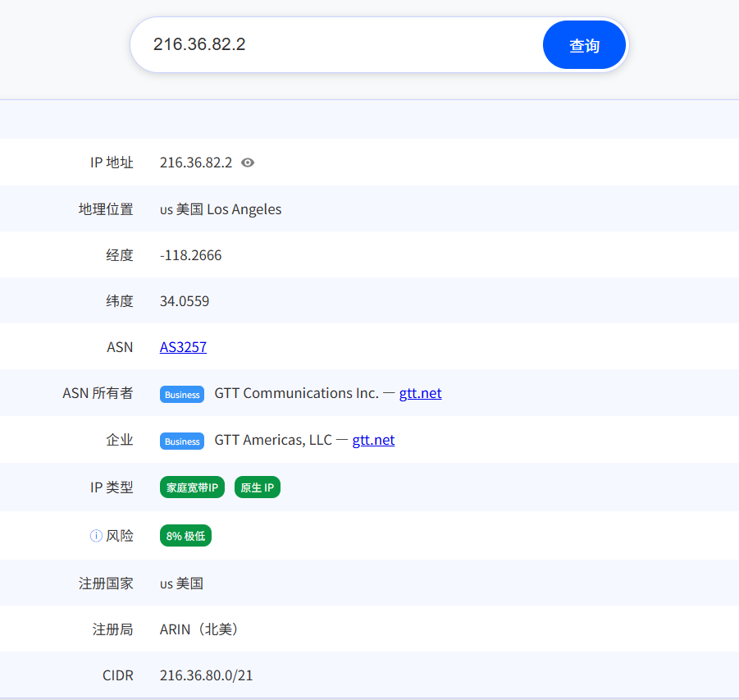Click GTT Communications Inc. owner name
The width and height of the screenshot is (739, 700).
296,394
